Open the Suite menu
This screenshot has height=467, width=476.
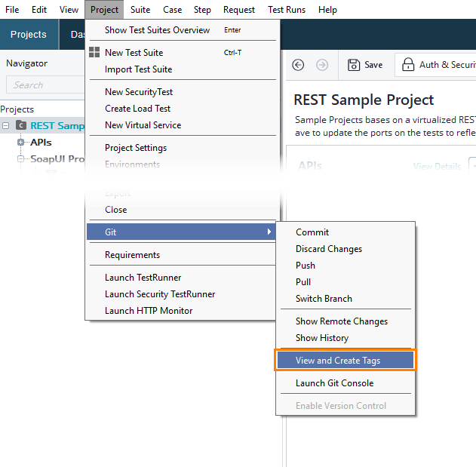(140, 10)
